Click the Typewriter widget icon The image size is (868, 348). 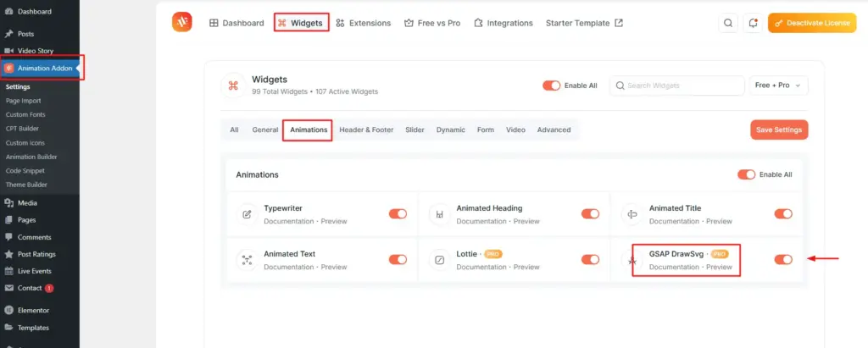coord(247,214)
